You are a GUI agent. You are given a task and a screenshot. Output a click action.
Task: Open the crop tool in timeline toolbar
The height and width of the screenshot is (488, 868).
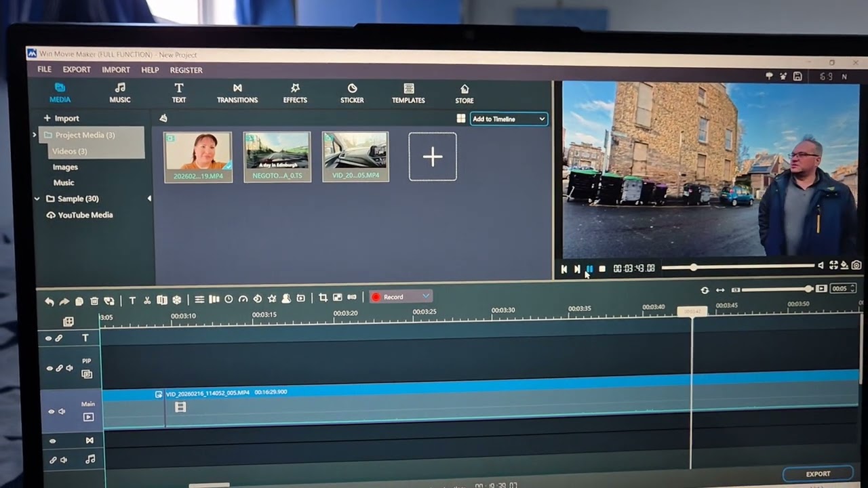pyautogui.click(x=323, y=298)
